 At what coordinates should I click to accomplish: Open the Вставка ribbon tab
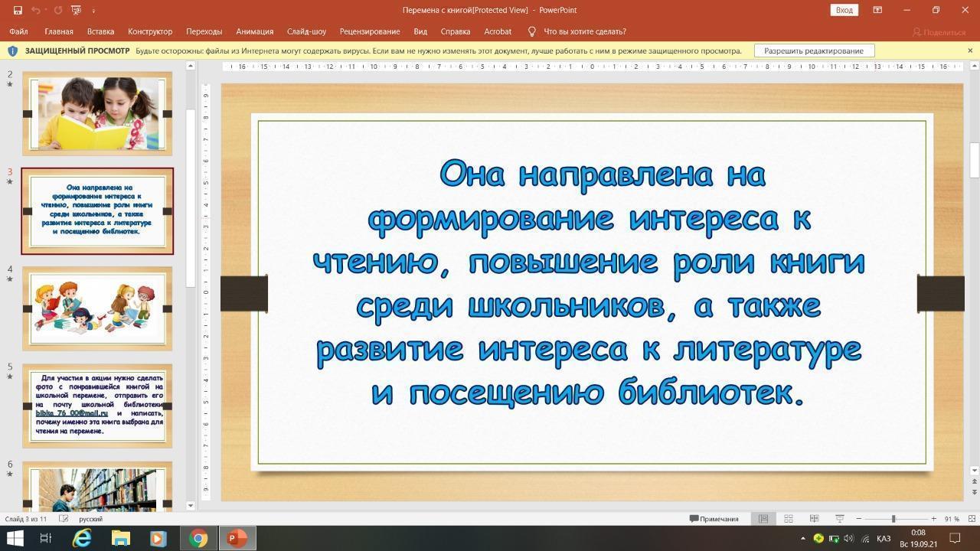(x=100, y=31)
